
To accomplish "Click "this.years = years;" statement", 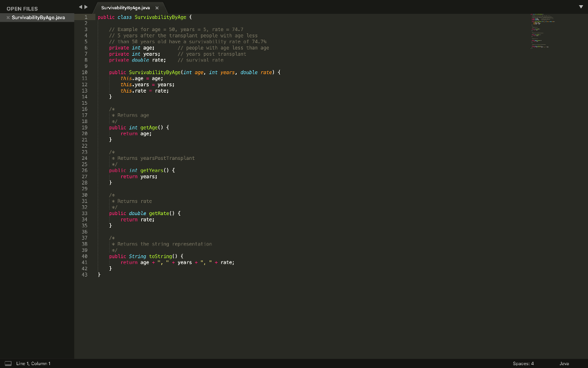I will 148,85.
